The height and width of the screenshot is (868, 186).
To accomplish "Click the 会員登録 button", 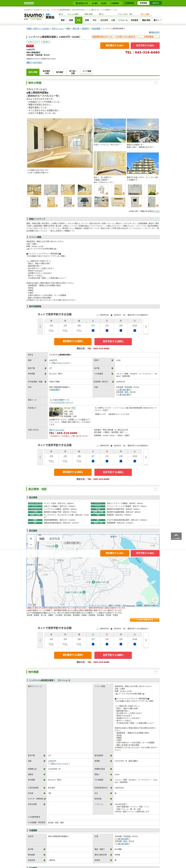I will [x=143, y=3].
